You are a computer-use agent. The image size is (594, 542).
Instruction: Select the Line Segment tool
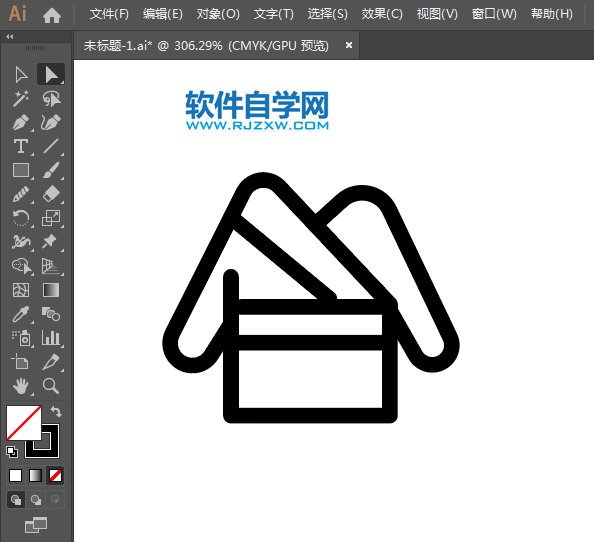(51, 147)
